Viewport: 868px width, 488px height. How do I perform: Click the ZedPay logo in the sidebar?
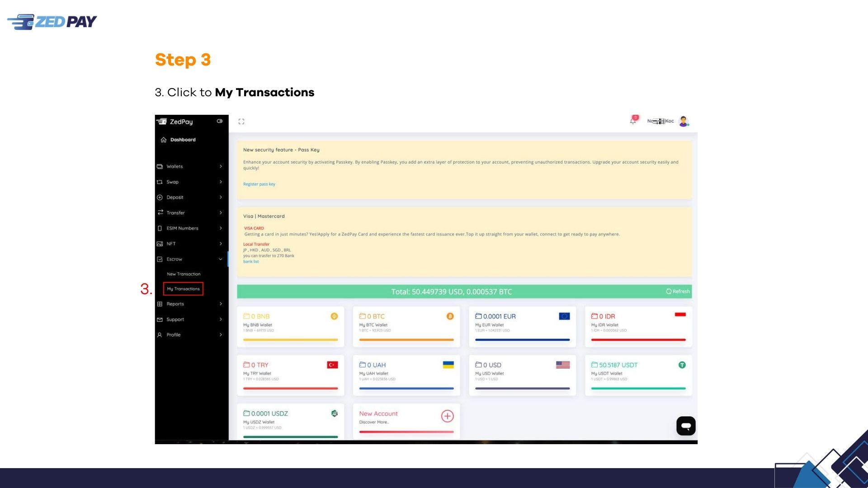pos(175,122)
